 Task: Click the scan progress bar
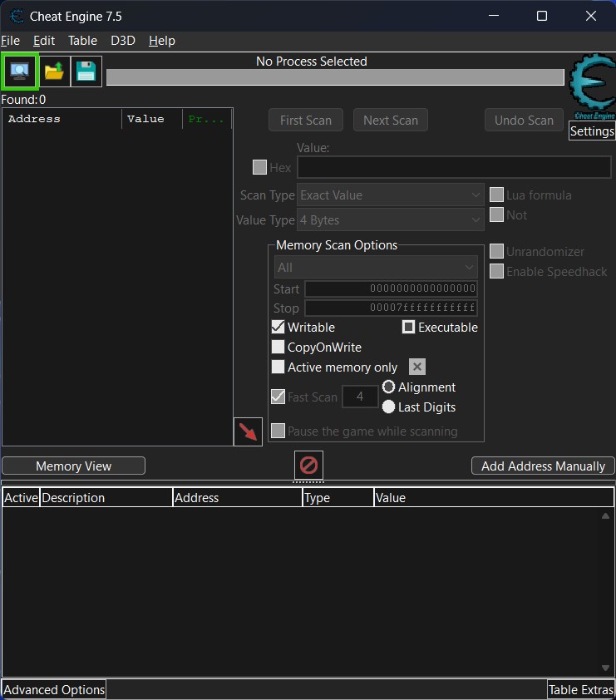[335, 77]
